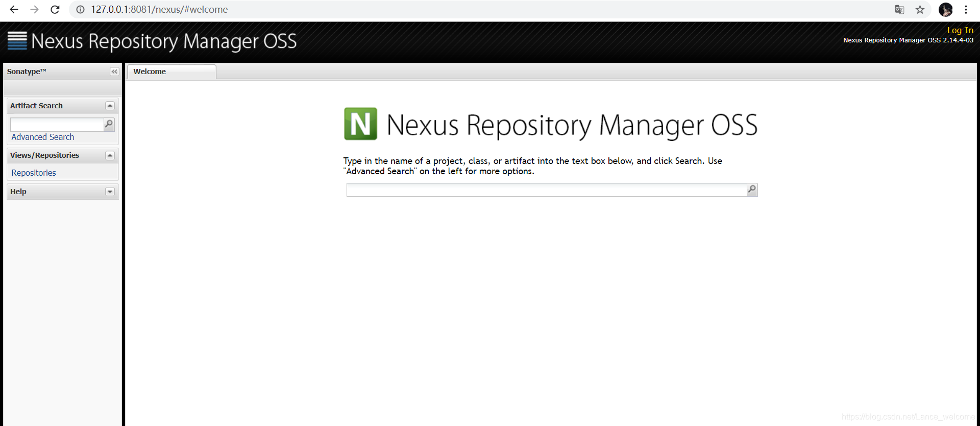This screenshot has height=426, width=980.
Task: Click the Nexus Repository Manager OSS header title
Action: [164, 41]
